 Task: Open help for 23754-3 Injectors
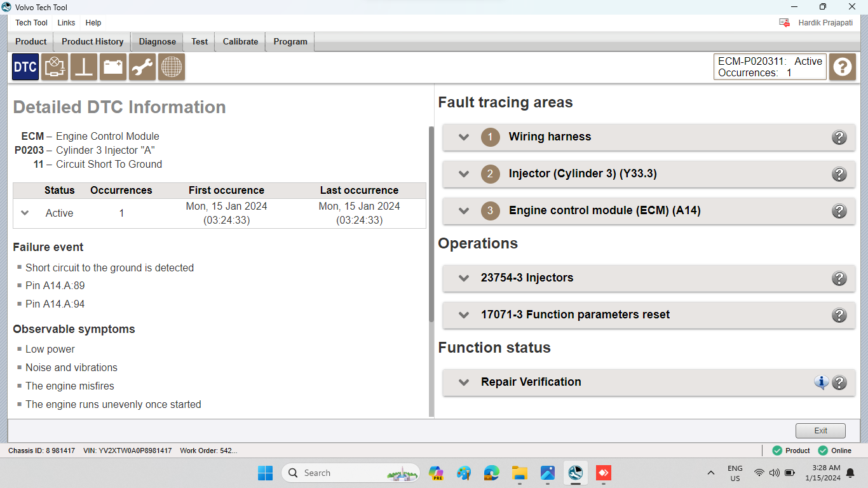point(839,278)
